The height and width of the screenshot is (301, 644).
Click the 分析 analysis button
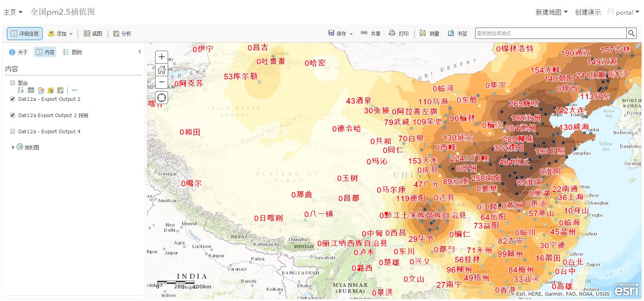tap(122, 34)
